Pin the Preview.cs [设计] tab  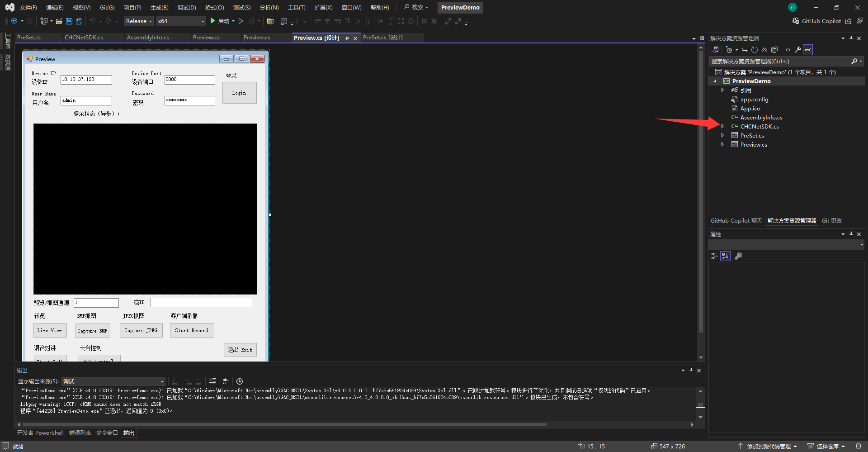347,38
